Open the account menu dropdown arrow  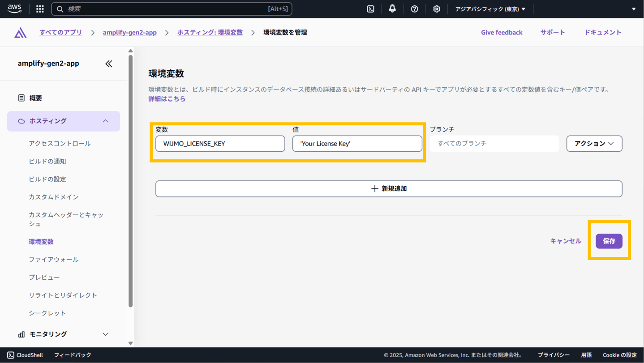tap(634, 9)
